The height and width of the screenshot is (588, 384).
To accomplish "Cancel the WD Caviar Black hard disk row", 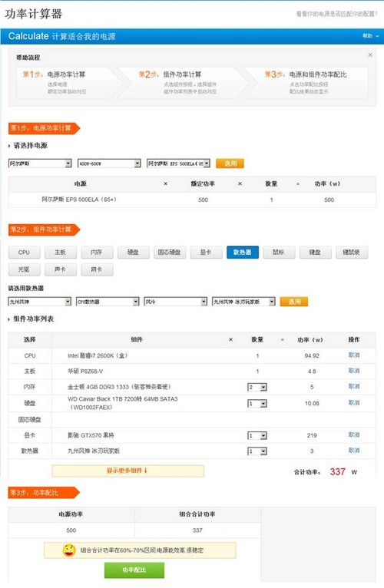I will pyautogui.click(x=354, y=403).
